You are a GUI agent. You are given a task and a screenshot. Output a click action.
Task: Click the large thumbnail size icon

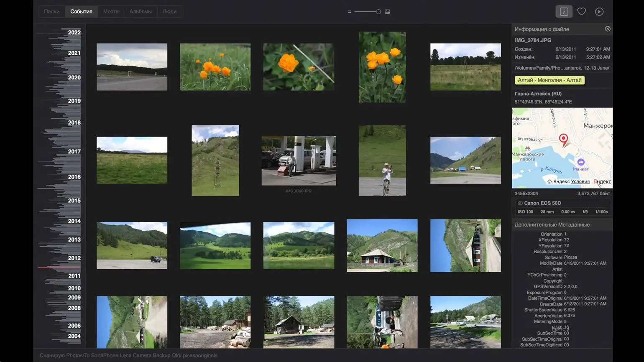[x=387, y=12]
